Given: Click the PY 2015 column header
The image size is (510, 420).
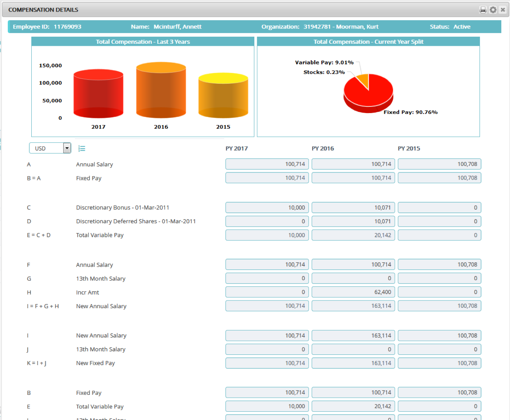Looking at the screenshot, I should pyautogui.click(x=409, y=148).
